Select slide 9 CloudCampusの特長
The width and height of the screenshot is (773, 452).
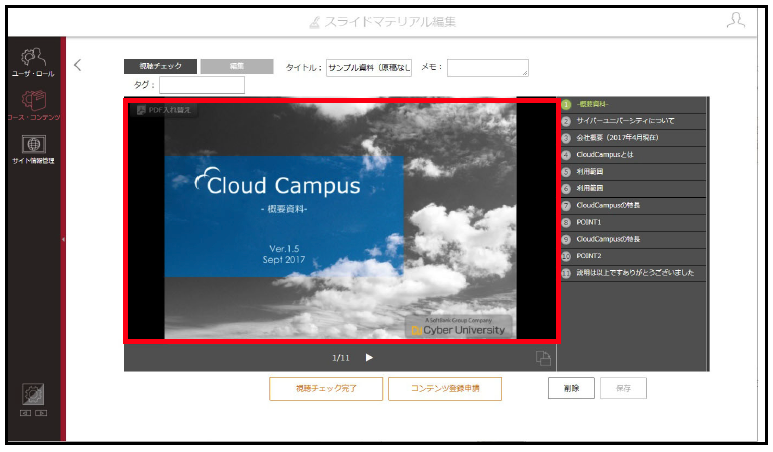633,239
